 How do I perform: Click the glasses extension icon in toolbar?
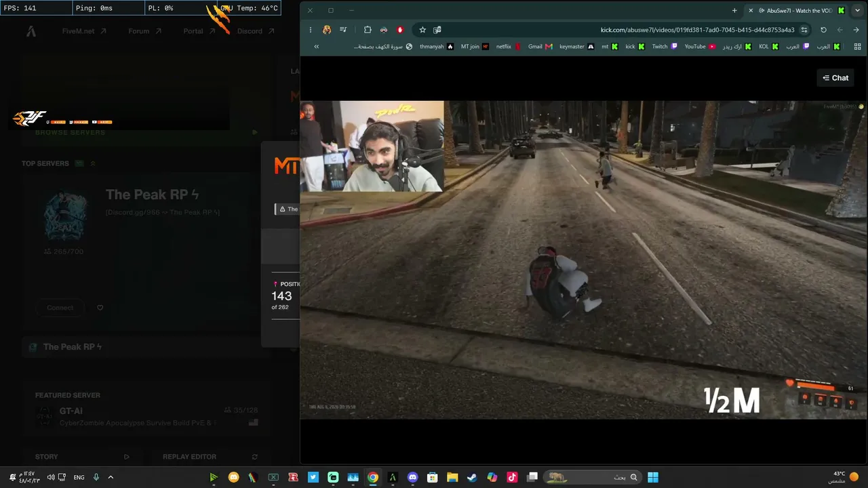(384, 30)
